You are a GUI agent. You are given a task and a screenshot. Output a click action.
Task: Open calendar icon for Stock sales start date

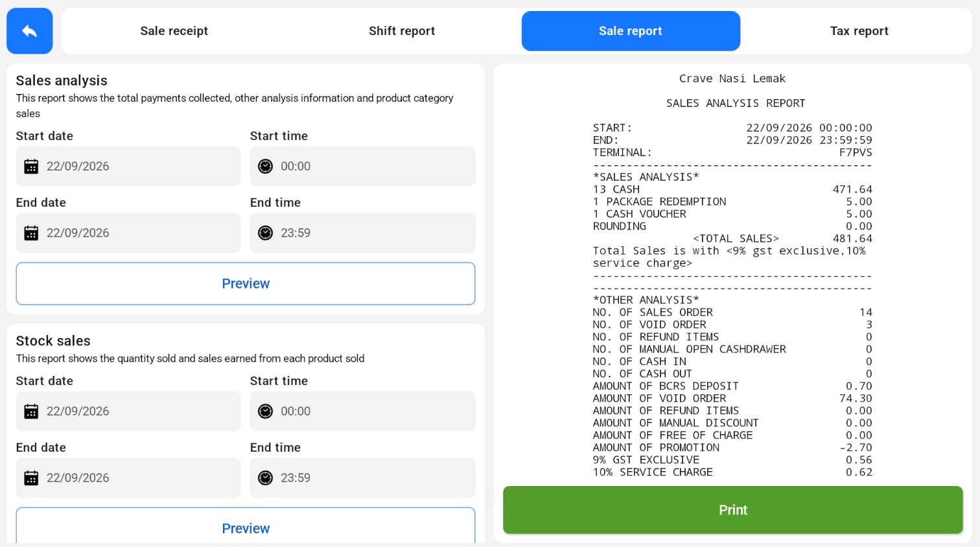(x=31, y=412)
